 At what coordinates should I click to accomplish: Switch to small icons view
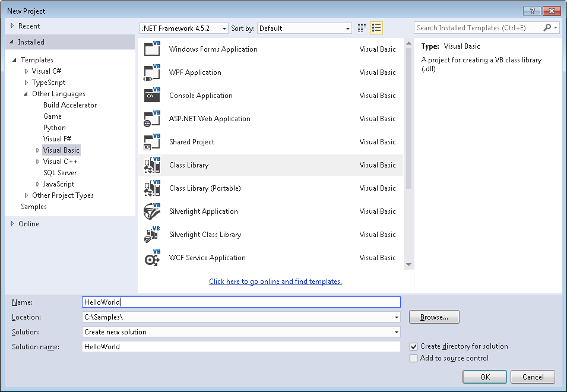pos(362,28)
